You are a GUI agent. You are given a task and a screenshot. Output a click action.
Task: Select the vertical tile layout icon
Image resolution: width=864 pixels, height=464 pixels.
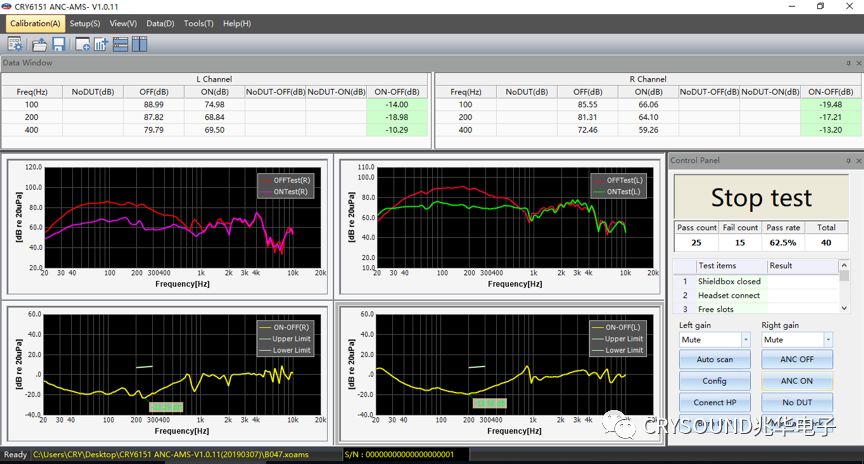(139, 44)
